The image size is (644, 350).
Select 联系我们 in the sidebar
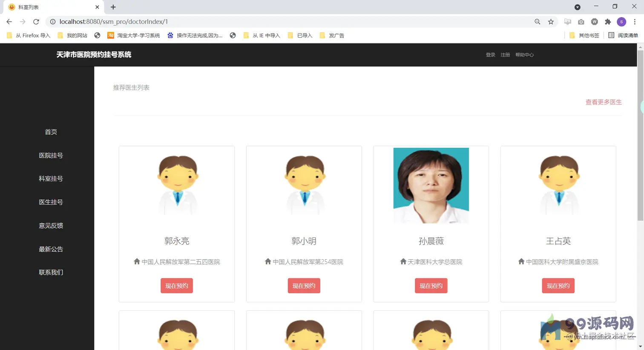click(x=51, y=272)
